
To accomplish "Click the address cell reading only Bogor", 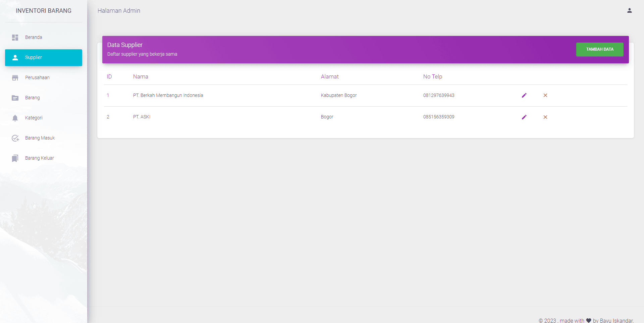I will [327, 117].
